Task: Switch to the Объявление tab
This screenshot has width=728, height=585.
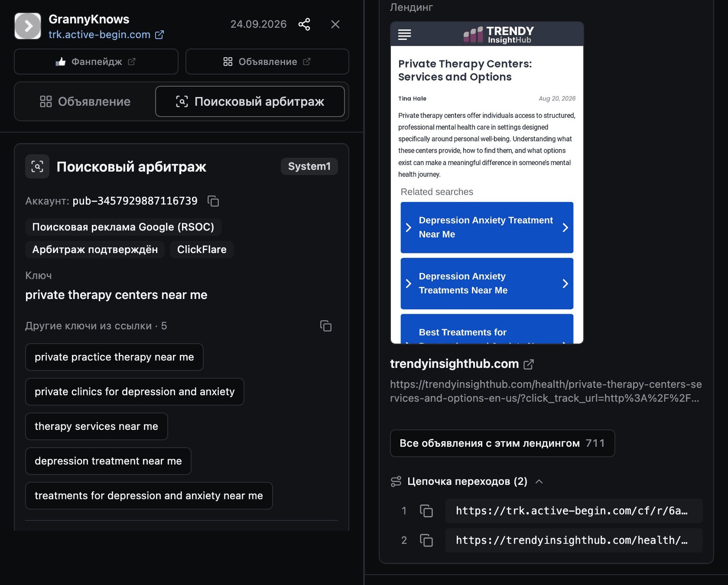Action: point(85,101)
